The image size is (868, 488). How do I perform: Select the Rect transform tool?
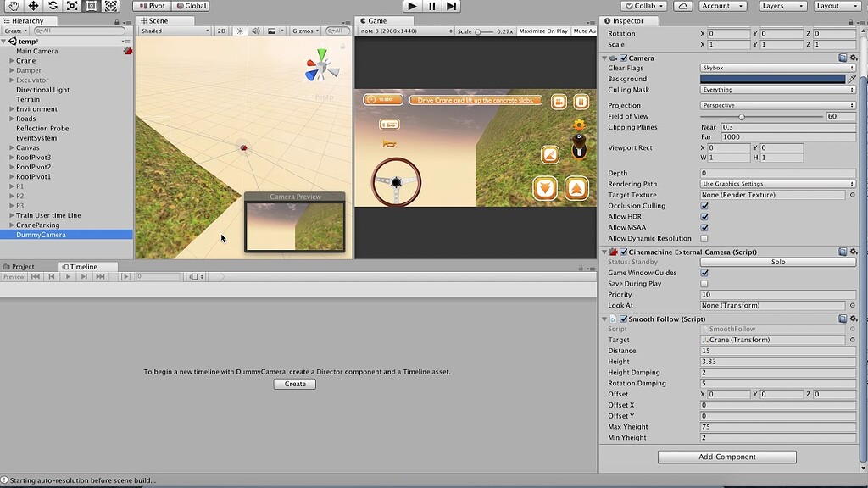pos(92,6)
